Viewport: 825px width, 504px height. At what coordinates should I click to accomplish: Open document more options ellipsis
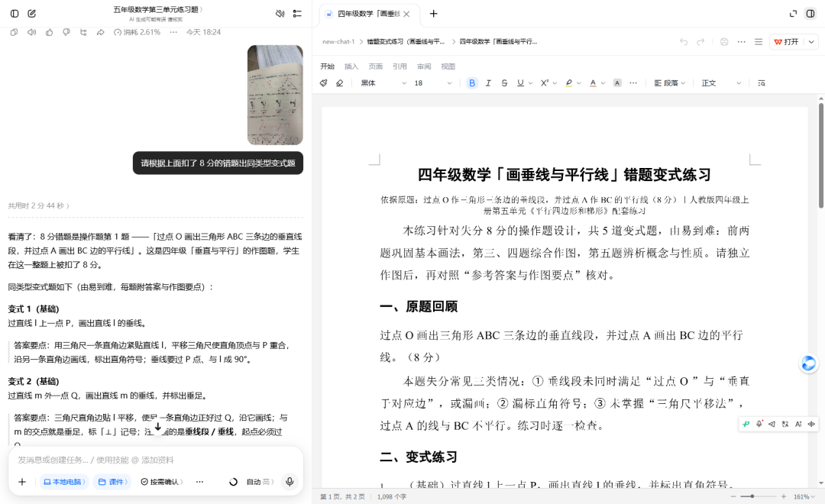741,41
